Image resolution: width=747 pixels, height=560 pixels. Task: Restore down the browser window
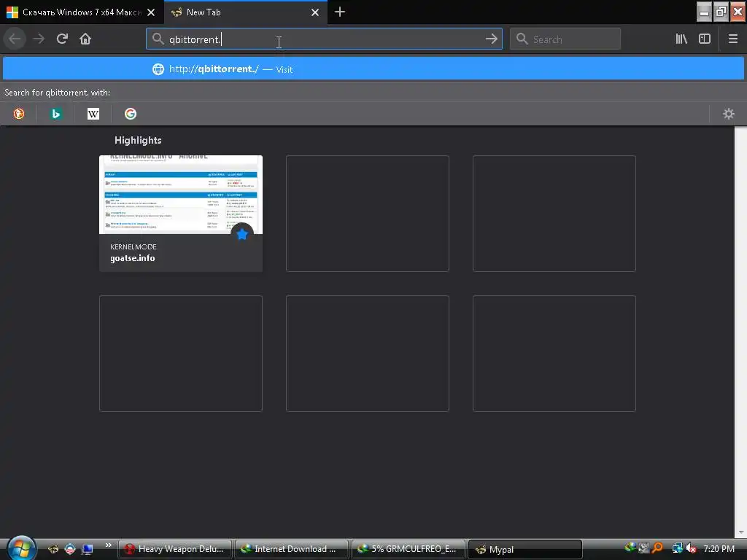coord(721,12)
